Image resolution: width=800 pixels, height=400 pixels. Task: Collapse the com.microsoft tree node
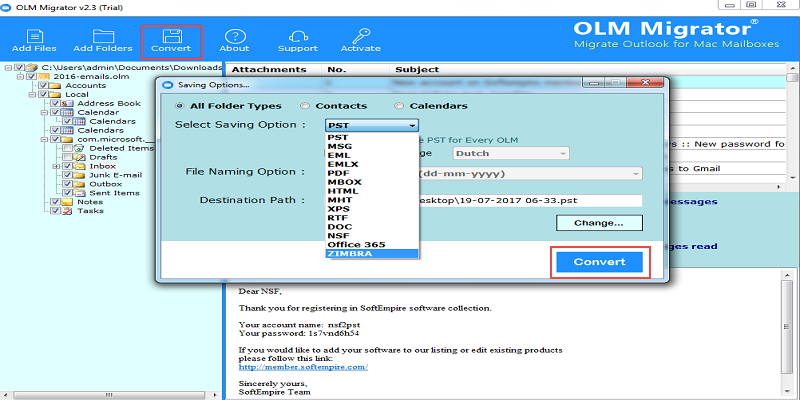(x=44, y=139)
